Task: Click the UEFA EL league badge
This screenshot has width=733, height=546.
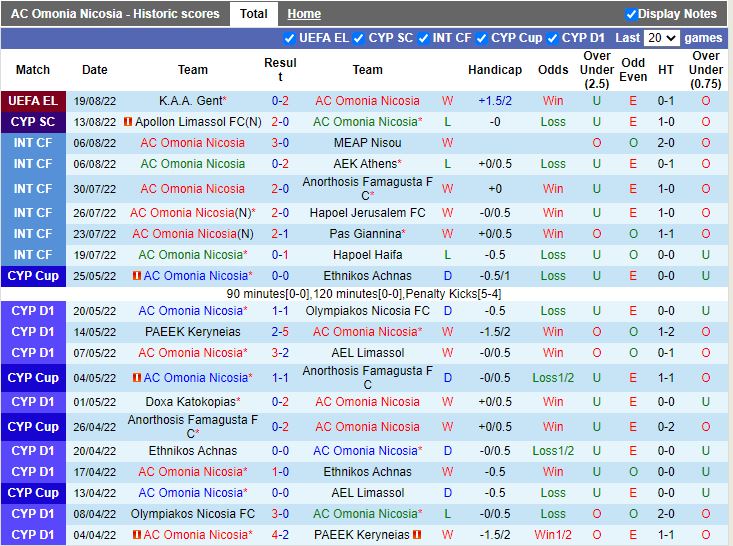Action: tap(33, 101)
